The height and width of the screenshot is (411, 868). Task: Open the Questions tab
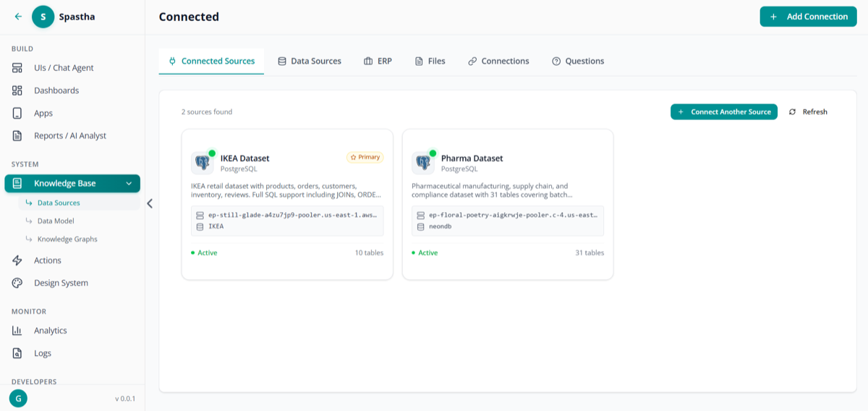pyautogui.click(x=578, y=62)
